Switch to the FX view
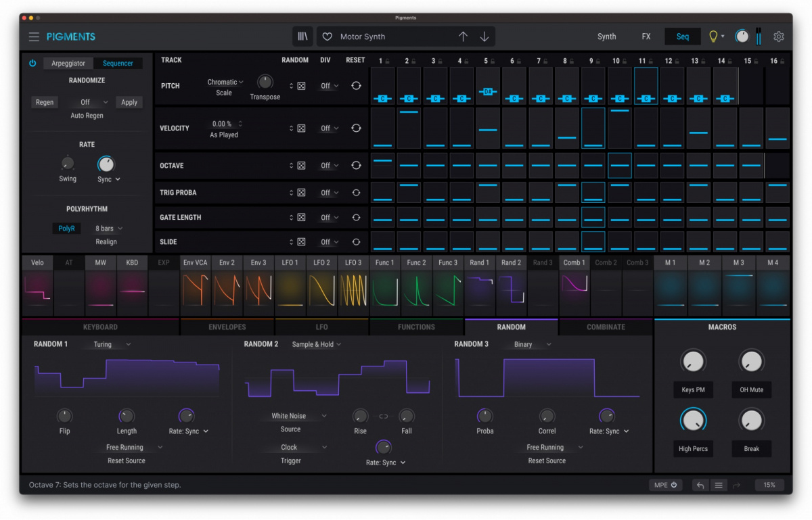Screen dimensions: 812x520 tap(646, 37)
